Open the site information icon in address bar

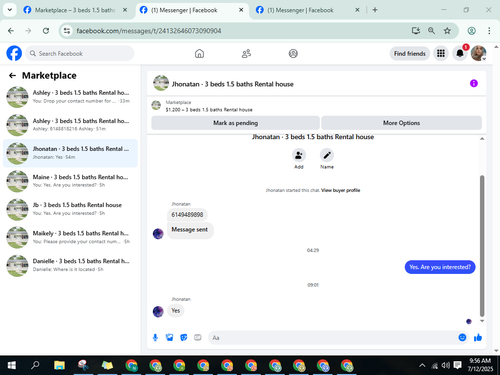coord(67,31)
